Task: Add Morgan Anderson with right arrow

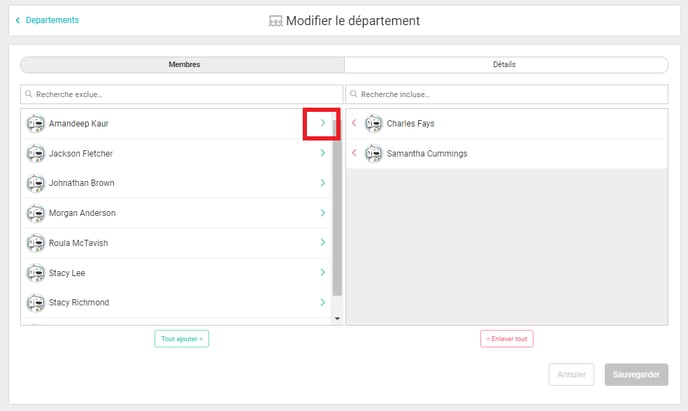Action: pos(322,213)
